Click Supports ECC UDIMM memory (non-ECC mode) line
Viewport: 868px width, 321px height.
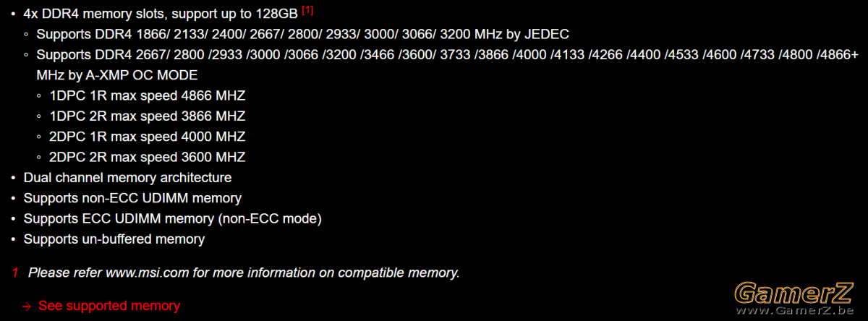click(172, 218)
